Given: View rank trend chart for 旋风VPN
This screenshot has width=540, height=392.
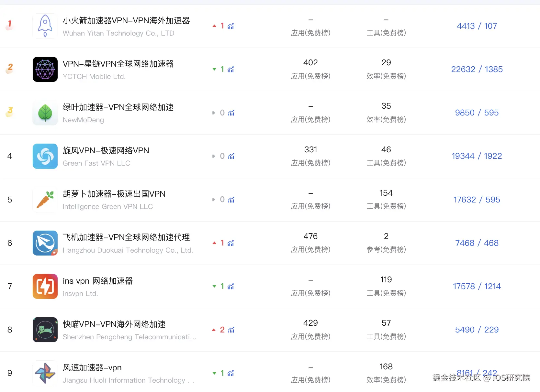Looking at the screenshot, I should (231, 156).
